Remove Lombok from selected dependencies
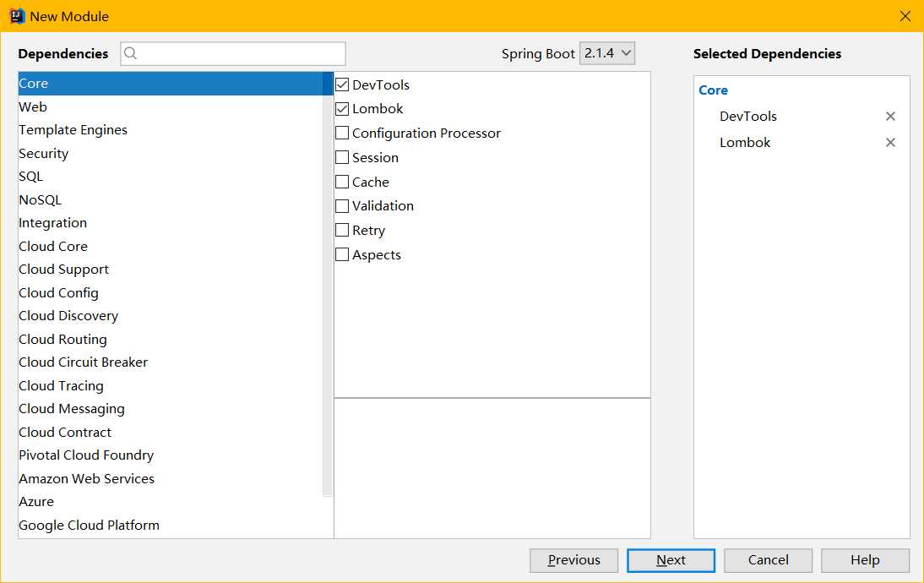The width and height of the screenshot is (924, 583). point(890,142)
